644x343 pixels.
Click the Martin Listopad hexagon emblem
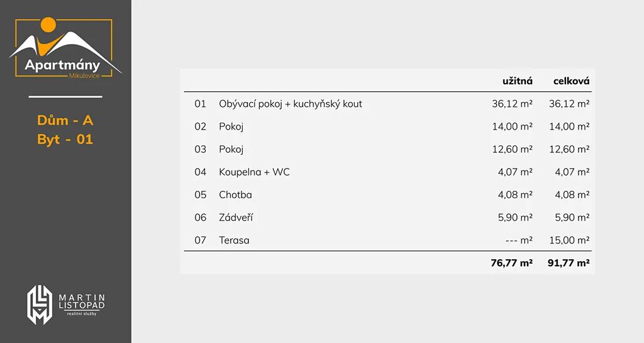pos(40,305)
